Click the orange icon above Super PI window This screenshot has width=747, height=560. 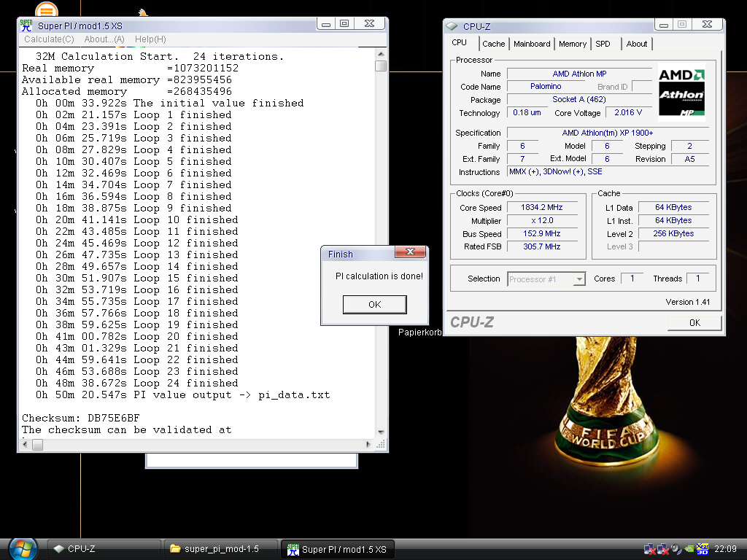pyautogui.click(x=47, y=9)
